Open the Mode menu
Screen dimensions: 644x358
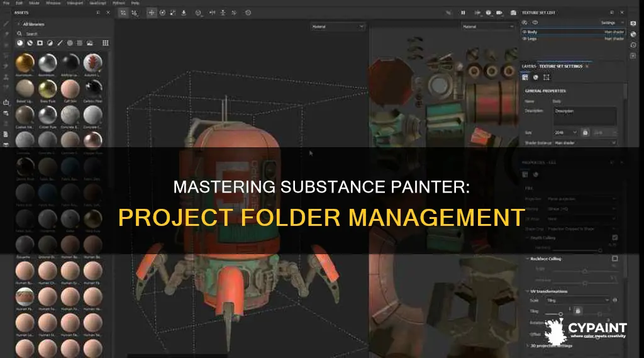click(34, 3)
